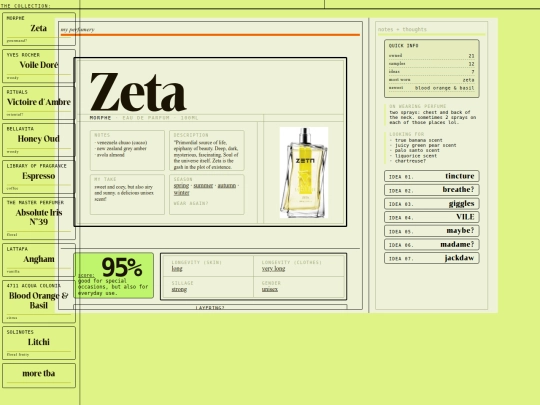Open Idea 04 VILE
The width and height of the screenshot is (540, 405).
coord(432,217)
